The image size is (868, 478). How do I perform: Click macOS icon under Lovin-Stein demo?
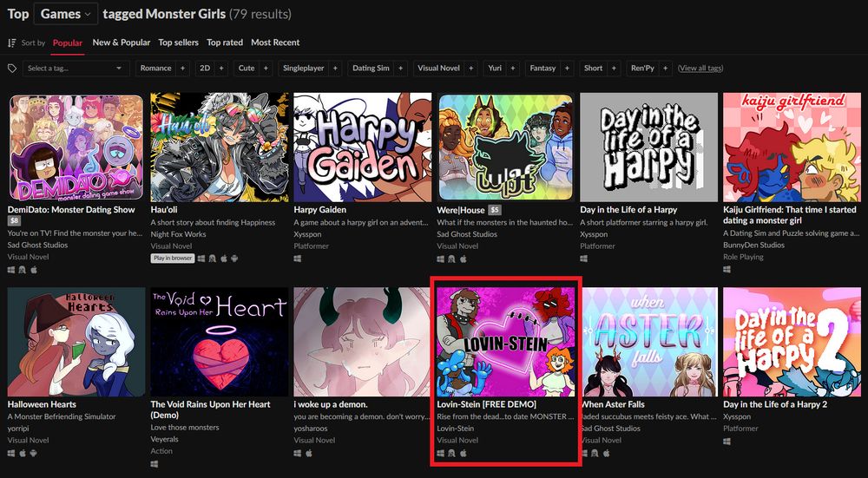pos(464,453)
